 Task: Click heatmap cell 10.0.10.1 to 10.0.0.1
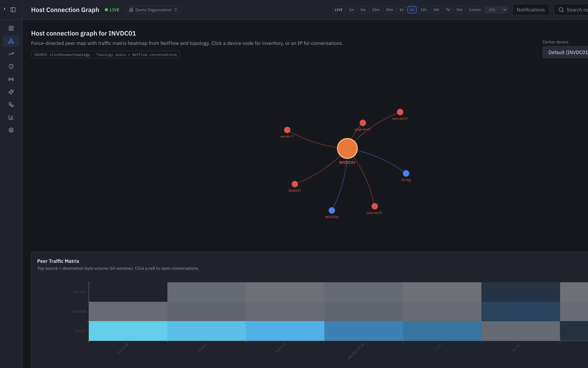[207, 292]
